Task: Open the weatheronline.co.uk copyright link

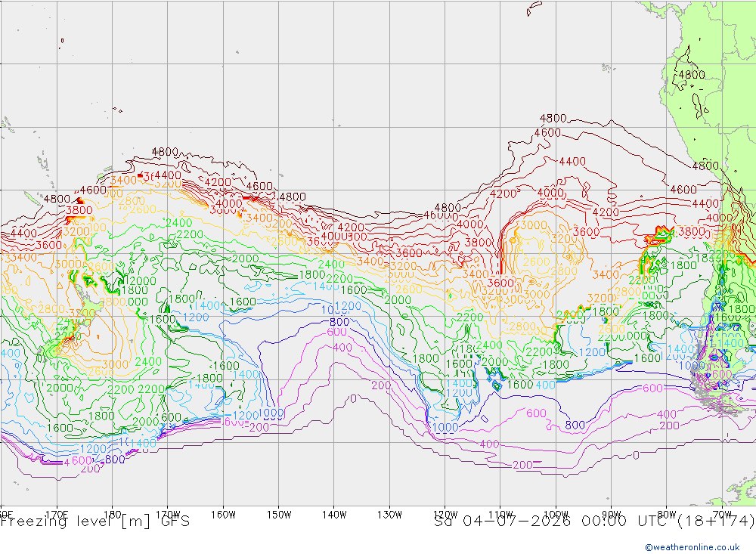Action: [692, 547]
